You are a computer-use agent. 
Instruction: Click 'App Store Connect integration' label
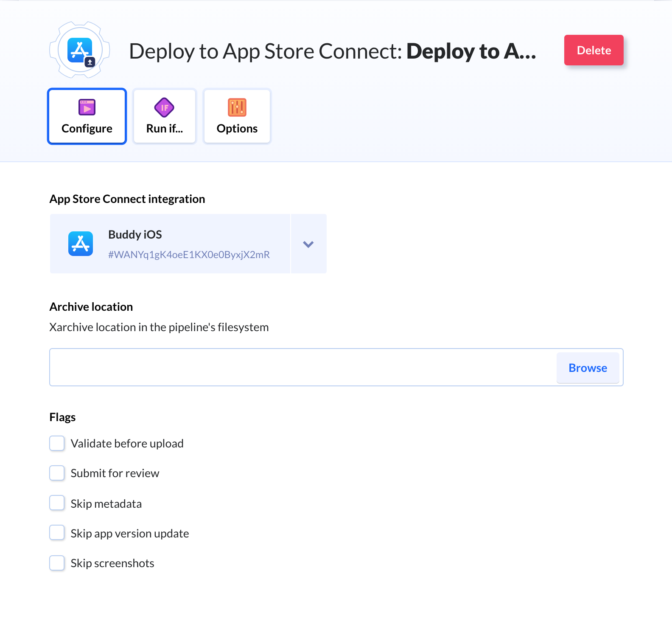[127, 199]
